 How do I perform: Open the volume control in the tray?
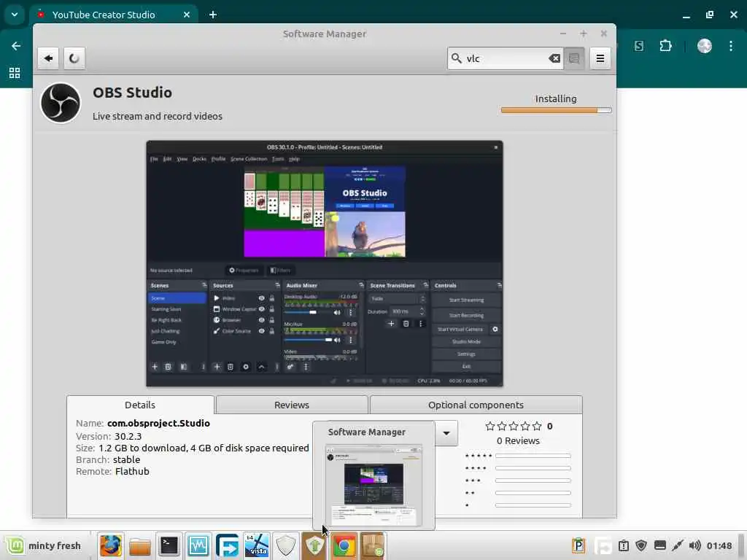click(694, 545)
